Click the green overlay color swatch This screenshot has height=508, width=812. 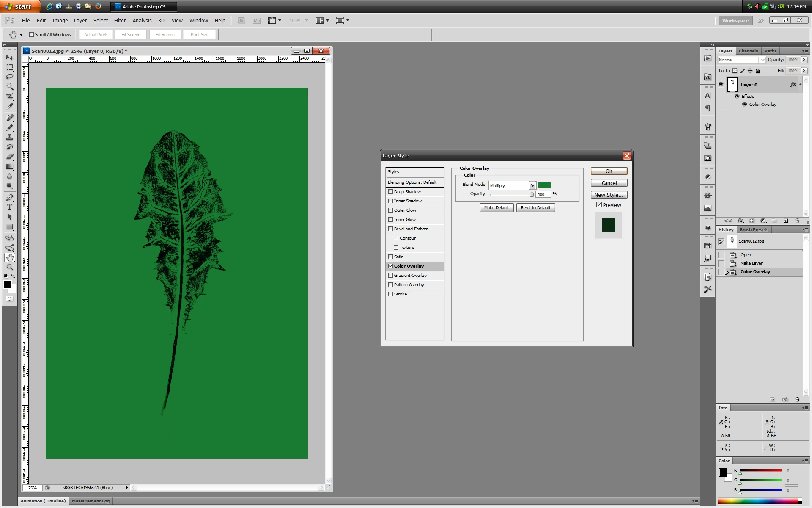(544, 185)
